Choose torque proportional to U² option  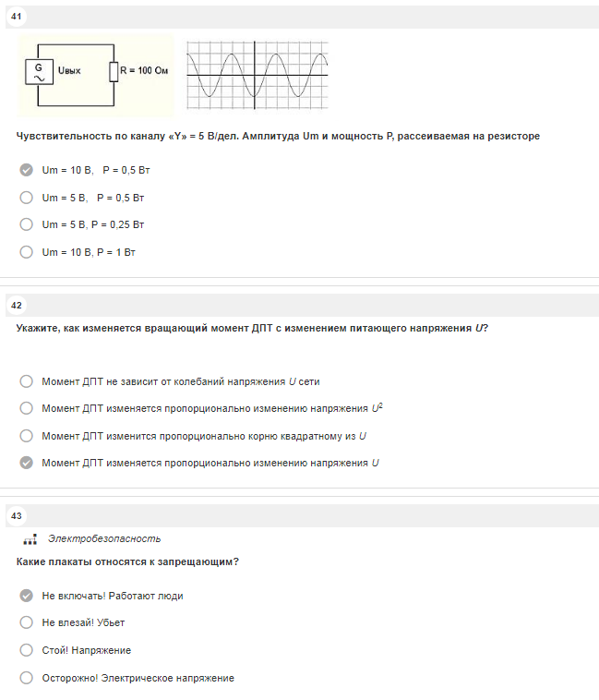(x=27, y=408)
